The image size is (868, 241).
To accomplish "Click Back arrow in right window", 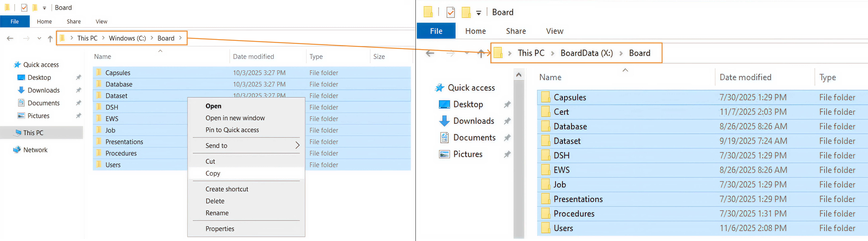I will coord(430,53).
